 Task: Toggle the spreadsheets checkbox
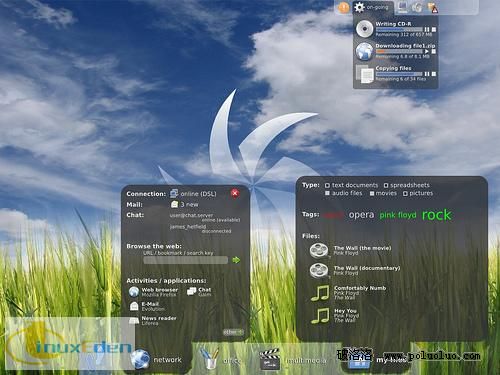386,185
